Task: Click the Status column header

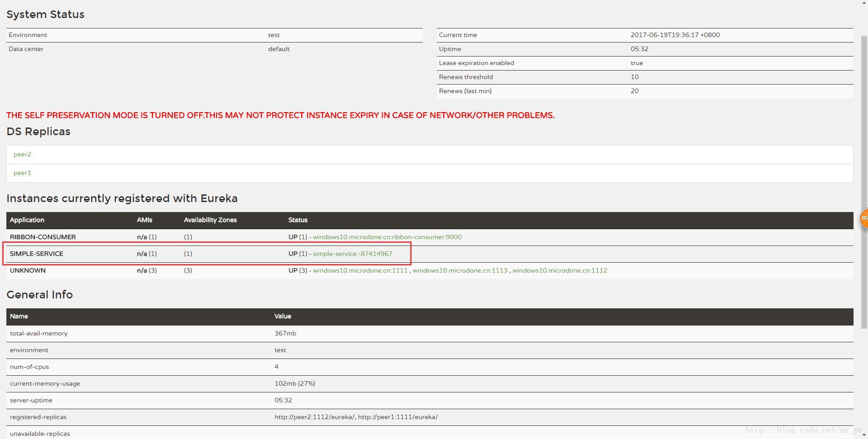Action: 298,220
